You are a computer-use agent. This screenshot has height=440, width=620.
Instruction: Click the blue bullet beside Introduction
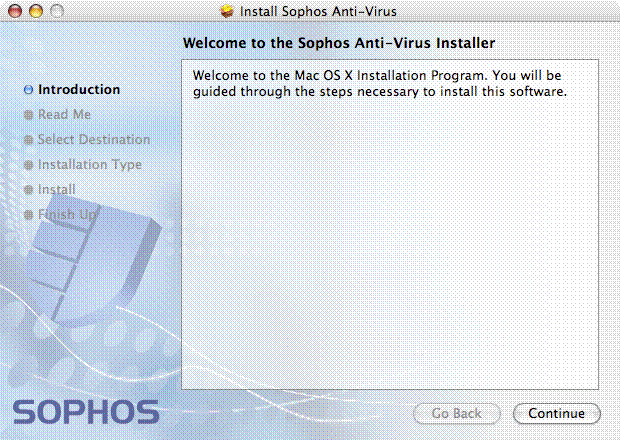[28, 90]
